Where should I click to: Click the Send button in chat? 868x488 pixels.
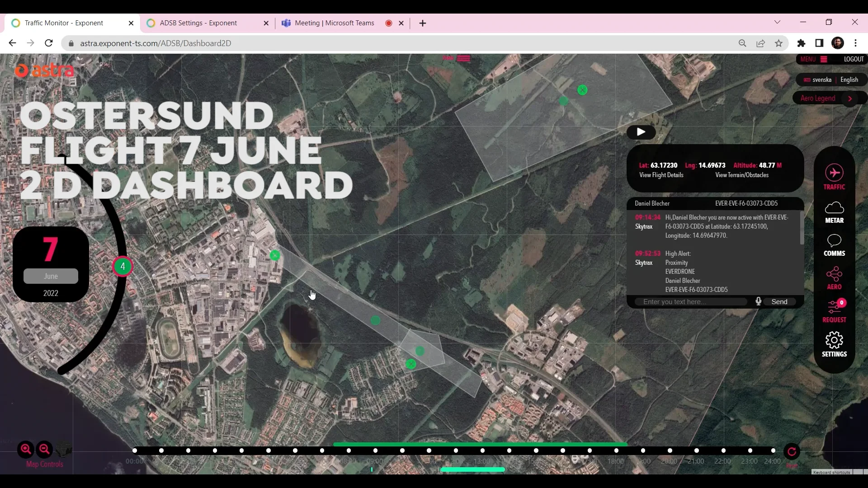[780, 301]
